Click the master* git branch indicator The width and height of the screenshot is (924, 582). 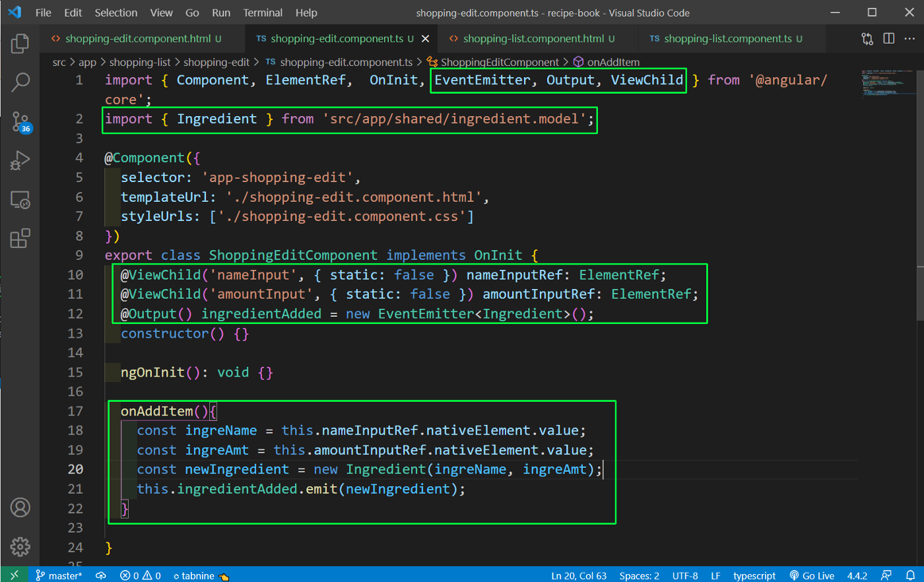(x=59, y=575)
